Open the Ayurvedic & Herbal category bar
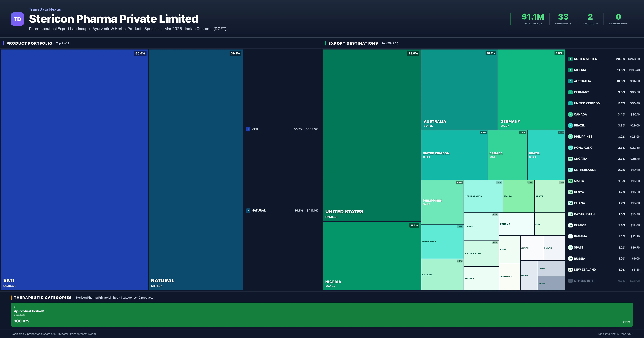Screen dimensions: 644x338 pos(322,315)
